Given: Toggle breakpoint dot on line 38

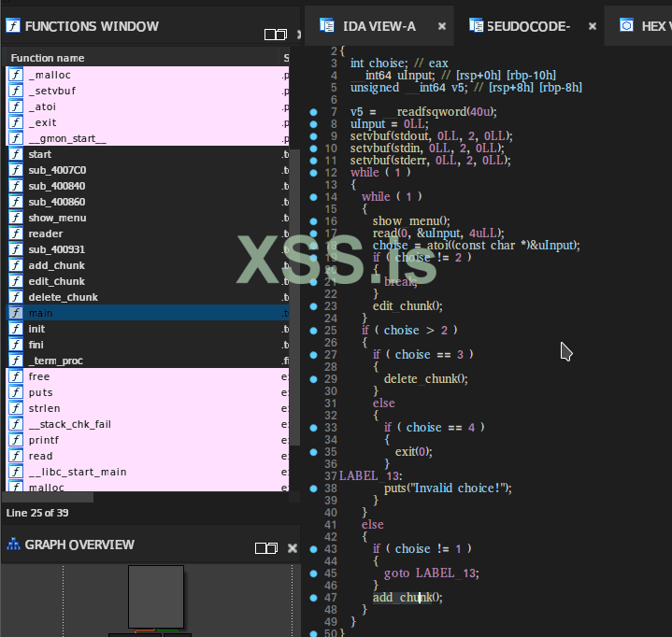Looking at the screenshot, I should point(313,488).
